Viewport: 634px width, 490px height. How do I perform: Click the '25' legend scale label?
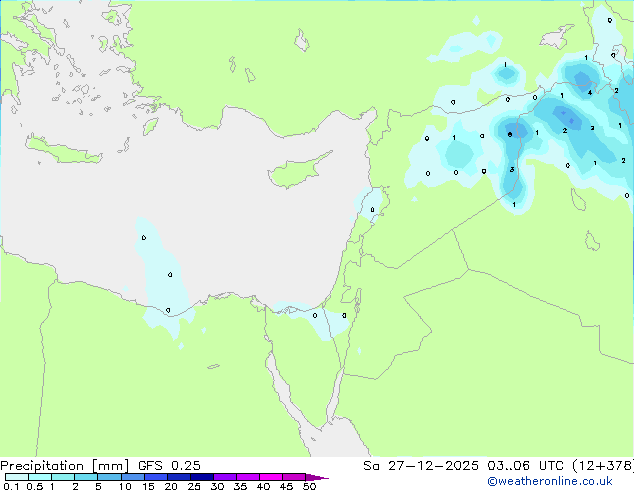[x=194, y=486]
